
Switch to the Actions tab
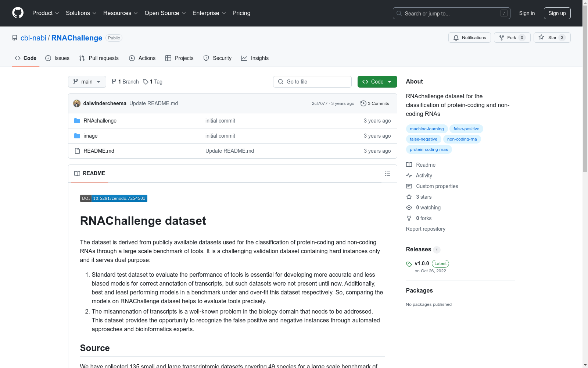(x=142, y=58)
